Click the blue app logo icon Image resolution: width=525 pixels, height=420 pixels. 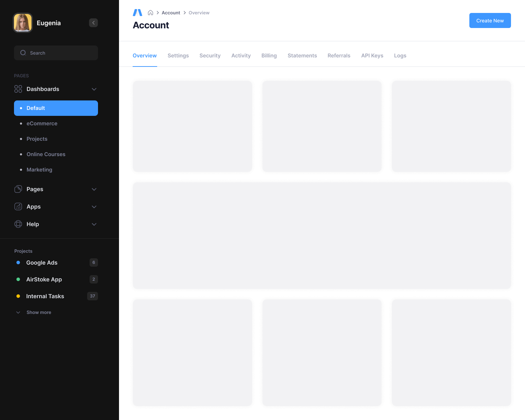(x=138, y=13)
